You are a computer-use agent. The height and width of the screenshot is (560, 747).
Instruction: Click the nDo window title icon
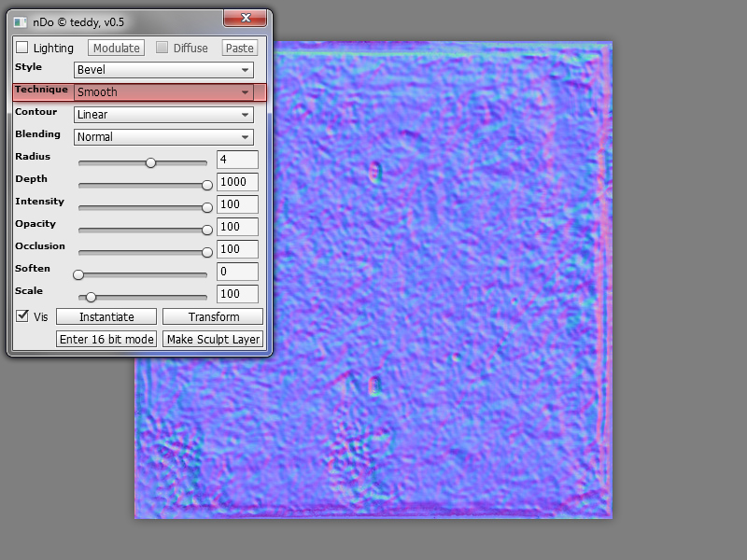tap(20, 22)
